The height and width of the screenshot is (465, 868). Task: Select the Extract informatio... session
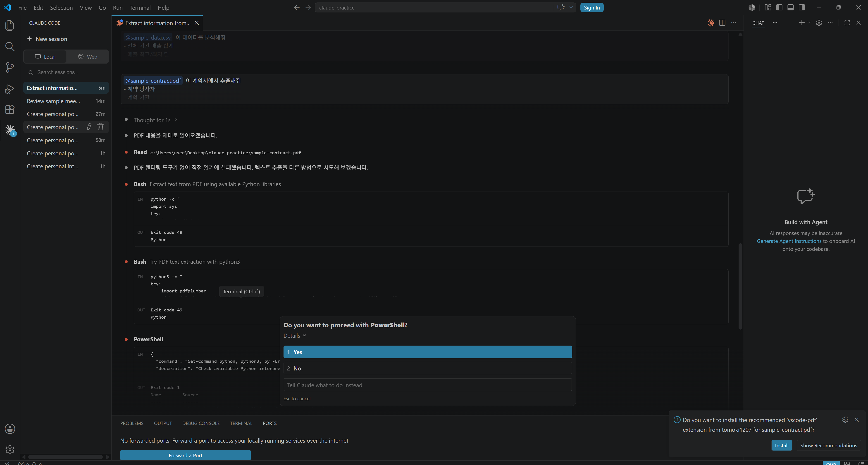point(66,88)
